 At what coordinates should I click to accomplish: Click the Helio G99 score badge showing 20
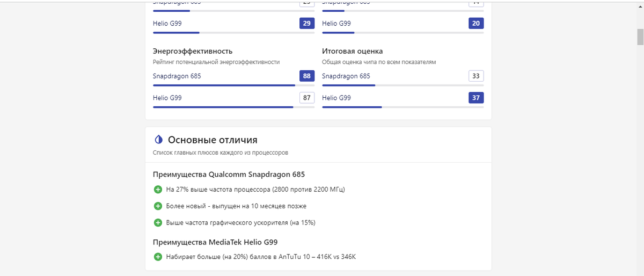point(476,24)
